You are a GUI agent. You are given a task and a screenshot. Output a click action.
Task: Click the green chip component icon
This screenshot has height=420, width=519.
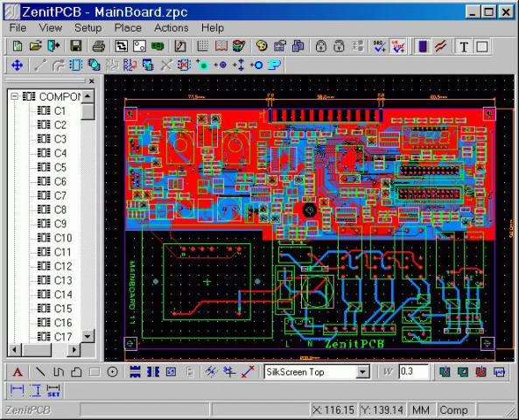click(x=158, y=46)
